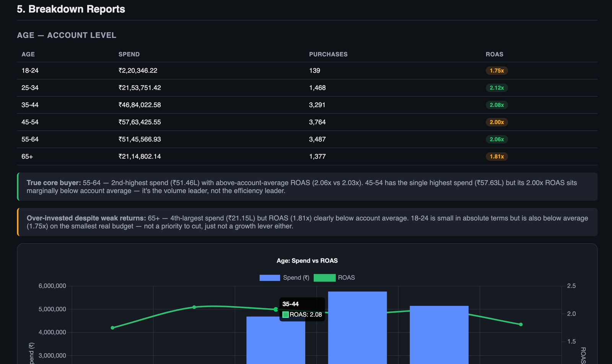The image size is (612, 364).
Task: Click the ROAS column header
Action: (x=495, y=54)
